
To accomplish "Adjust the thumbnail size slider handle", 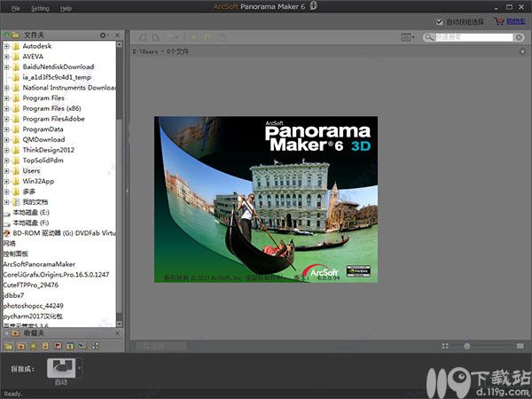I will tap(467, 346).
